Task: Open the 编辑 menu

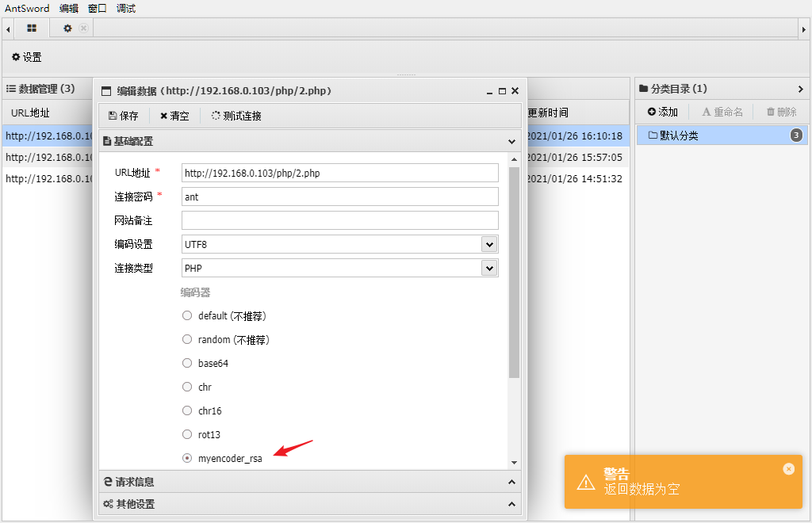Action: click(69, 8)
